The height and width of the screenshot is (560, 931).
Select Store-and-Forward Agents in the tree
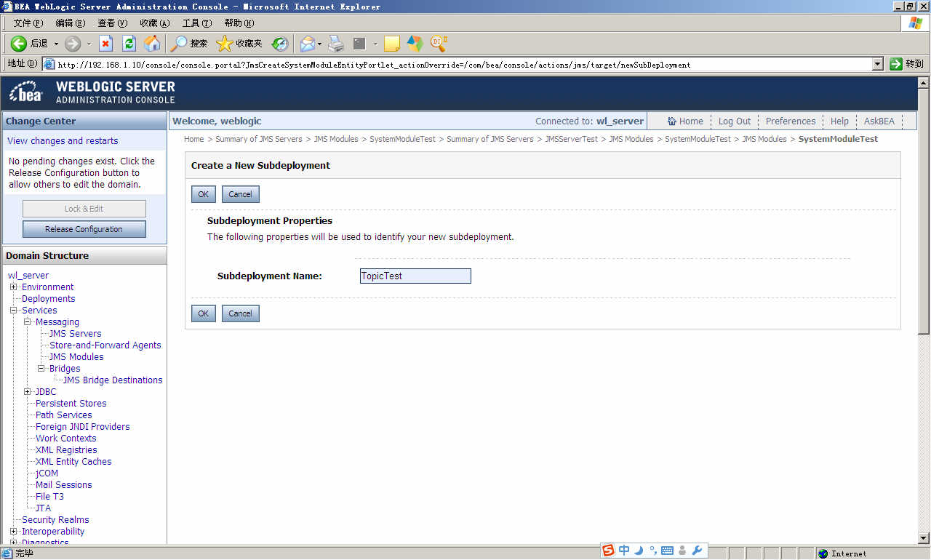(x=105, y=345)
